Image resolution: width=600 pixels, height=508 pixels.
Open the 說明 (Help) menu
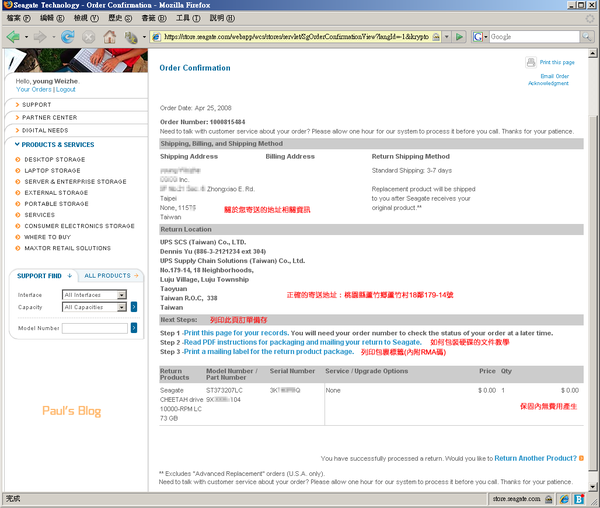[222, 18]
